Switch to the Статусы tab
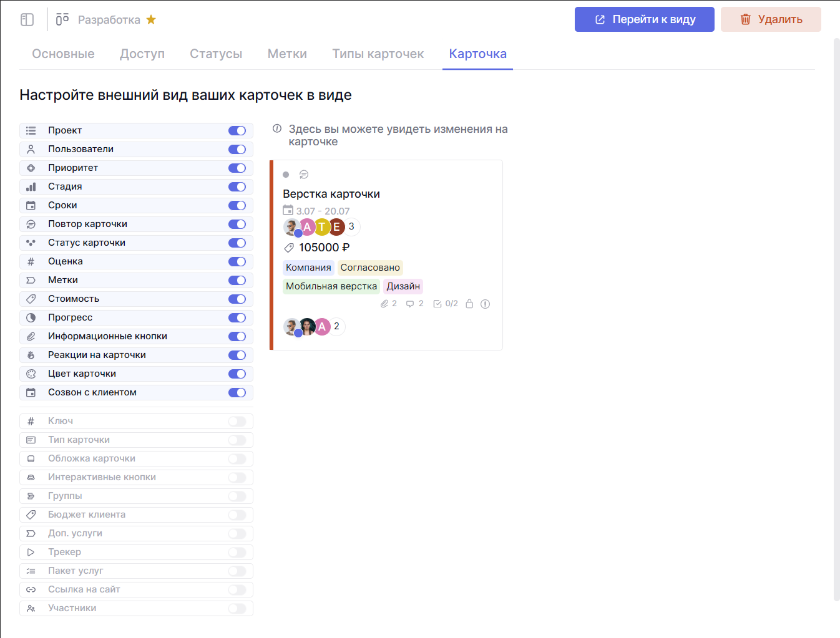The width and height of the screenshot is (840, 638). click(216, 54)
